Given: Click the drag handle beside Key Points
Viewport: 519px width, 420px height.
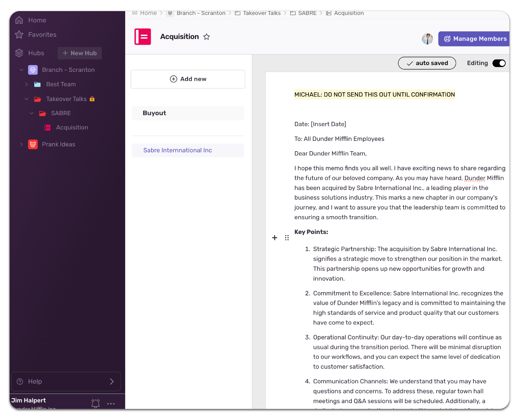Looking at the screenshot, I should [287, 238].
